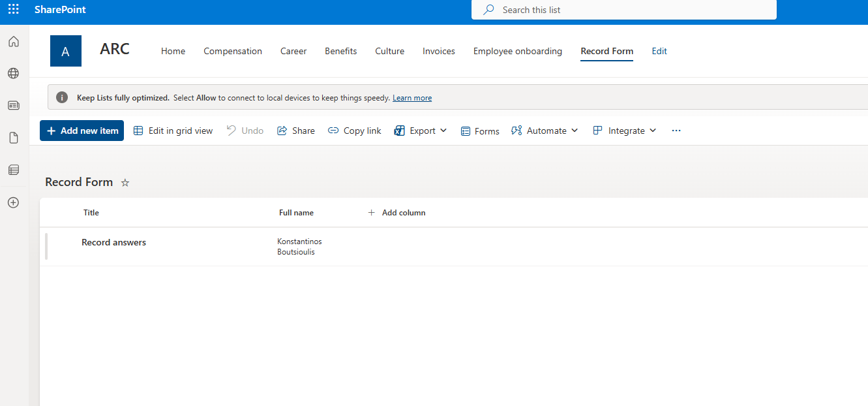Viewport: 868px width, 406px height.
Task: Open the news icon in sidebar
Action: (x=13, y=105)
